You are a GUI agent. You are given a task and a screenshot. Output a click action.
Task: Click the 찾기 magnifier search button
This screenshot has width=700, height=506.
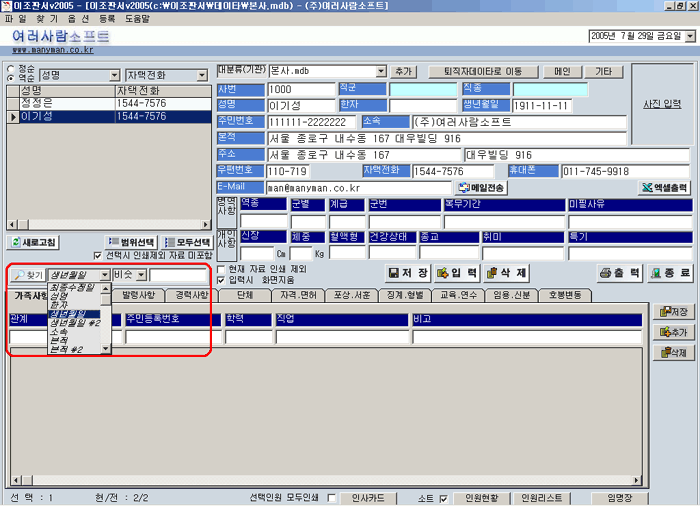pyautogui.click(x=28, y=274)
